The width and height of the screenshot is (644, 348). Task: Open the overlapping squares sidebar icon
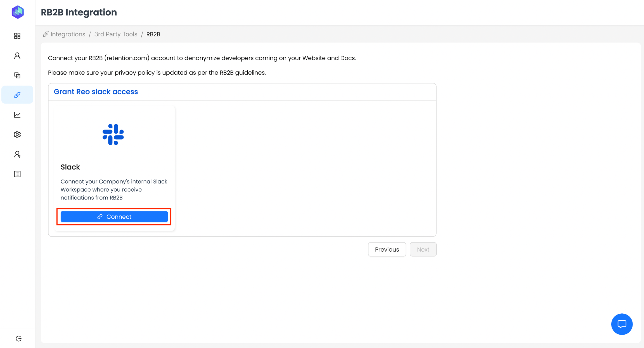pos(17,75)
